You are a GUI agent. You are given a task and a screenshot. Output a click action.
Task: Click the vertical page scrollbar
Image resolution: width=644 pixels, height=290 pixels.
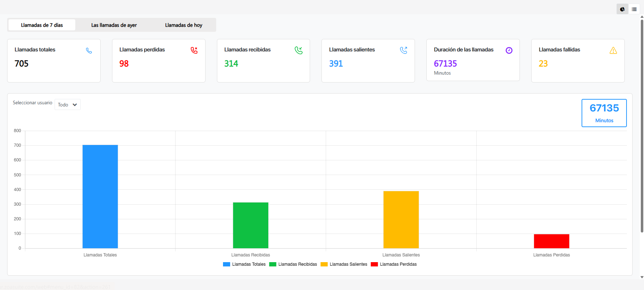tap(642, 125)
